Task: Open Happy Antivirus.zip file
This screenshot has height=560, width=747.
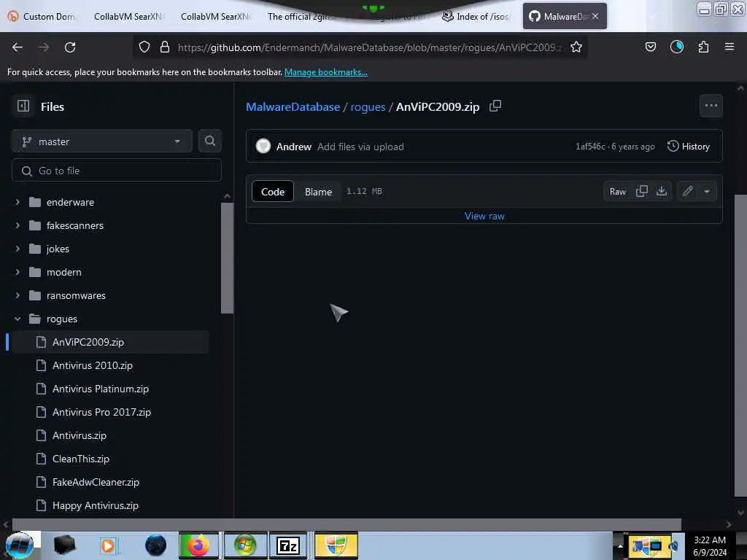Action: [96, 505]
